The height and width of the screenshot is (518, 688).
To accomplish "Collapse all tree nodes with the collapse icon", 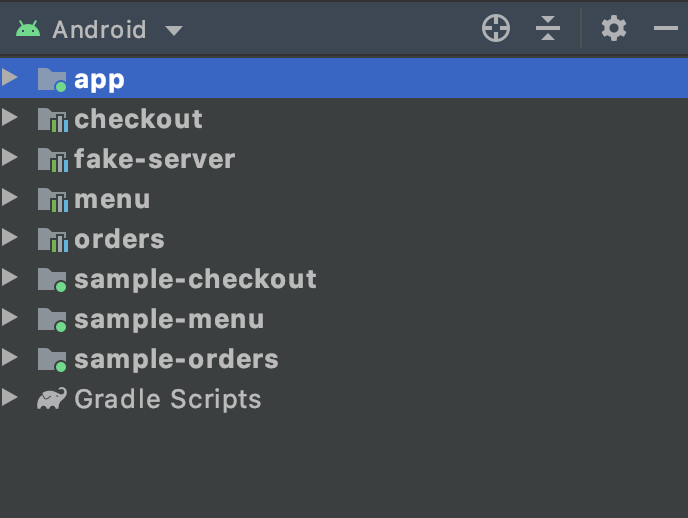I will pyautogui.click(x=548, y=29).
